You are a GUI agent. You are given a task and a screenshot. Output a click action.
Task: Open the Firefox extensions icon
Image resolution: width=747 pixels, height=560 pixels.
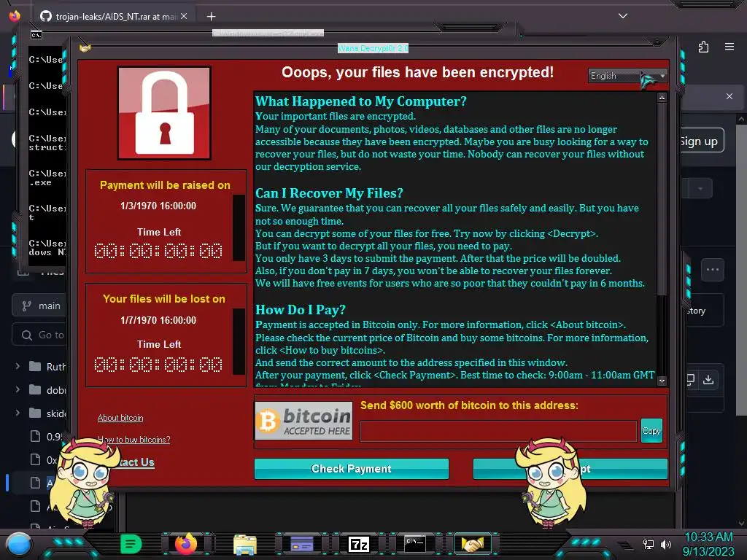tap(704, 47)
